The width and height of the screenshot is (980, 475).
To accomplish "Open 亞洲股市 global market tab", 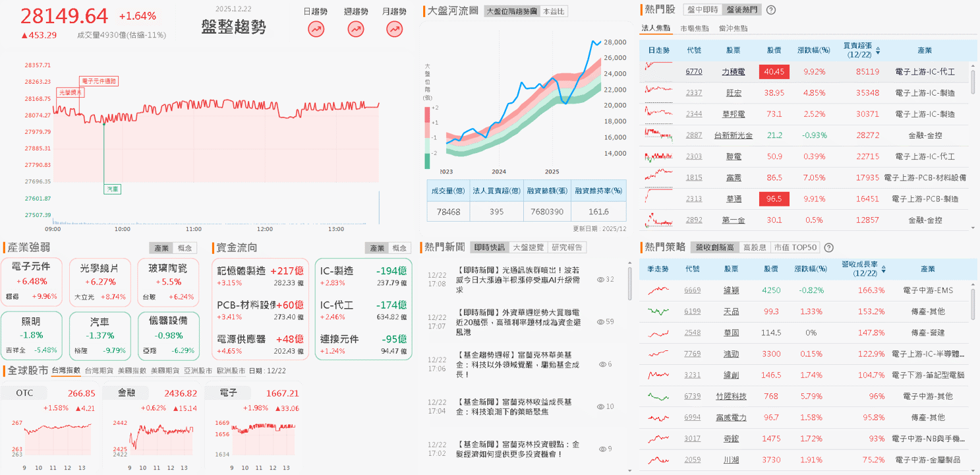I will click(x=198, y=371).
